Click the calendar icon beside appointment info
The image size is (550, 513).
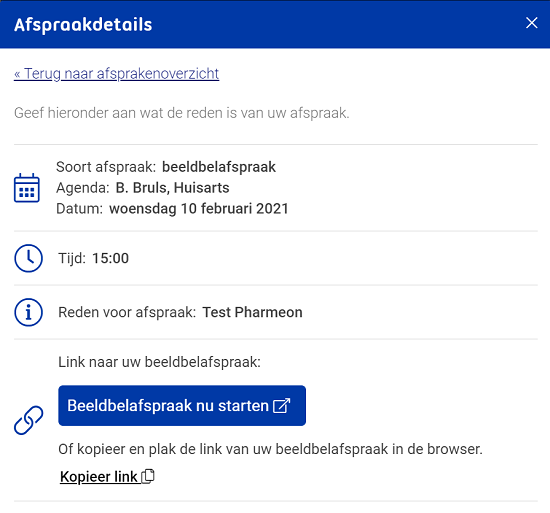(27, 188)
